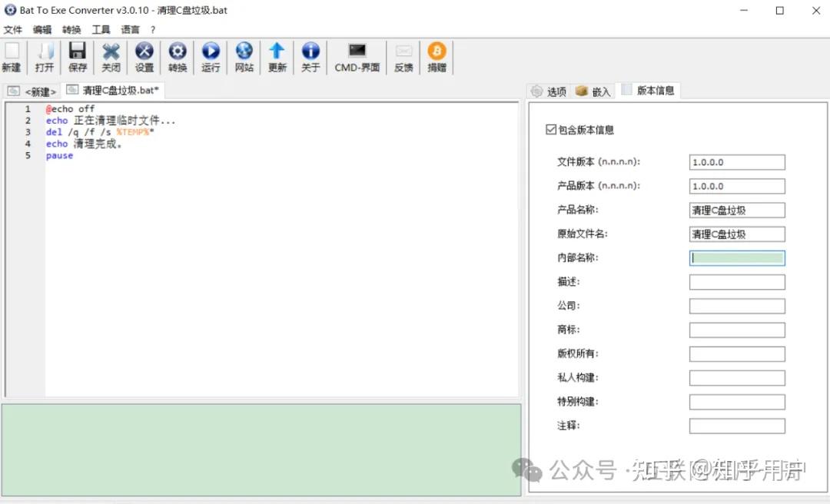Viewport: 830px width, 504px height.
Task: Open the ? help menu
Action: point(153,30)
